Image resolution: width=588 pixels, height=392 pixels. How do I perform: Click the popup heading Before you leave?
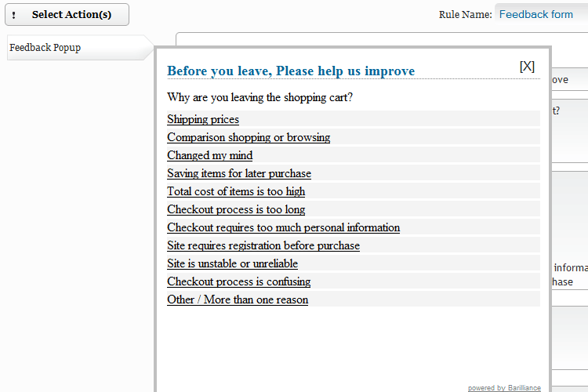point(291,71)
